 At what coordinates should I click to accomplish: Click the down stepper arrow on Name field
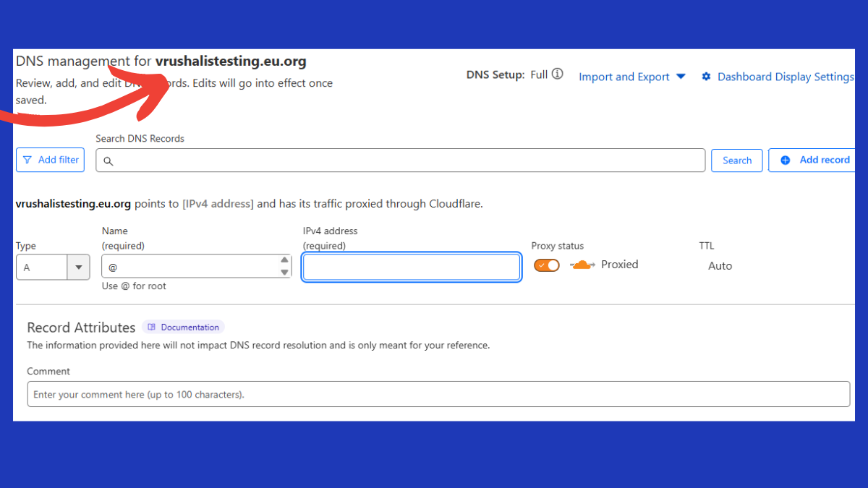284,273
